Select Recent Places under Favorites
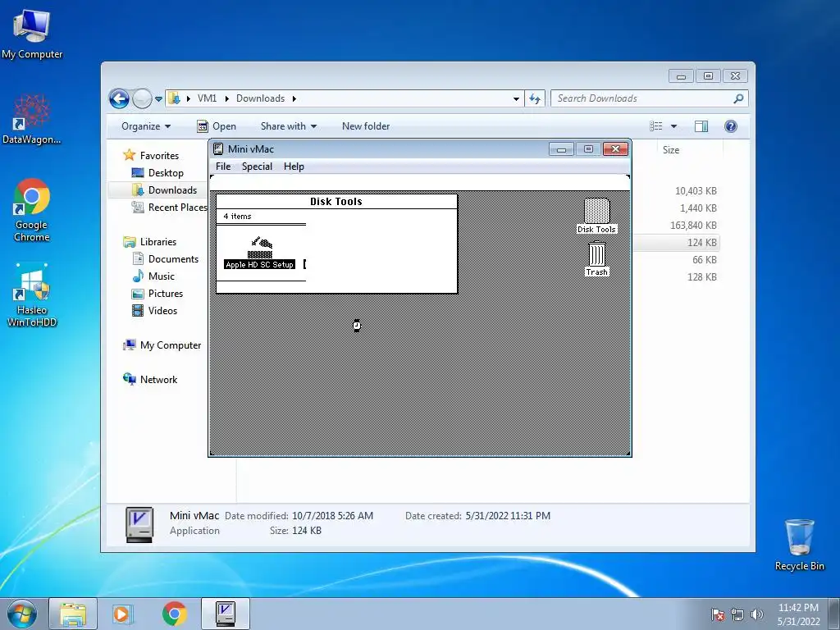Image resolution: width=840 pixels, height=630 pixels. (x=169, y=208)
